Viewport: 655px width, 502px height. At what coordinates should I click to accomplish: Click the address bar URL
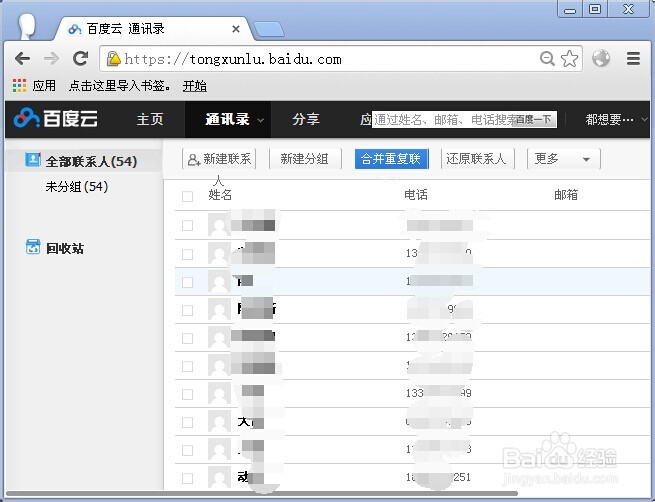[233, 59]
